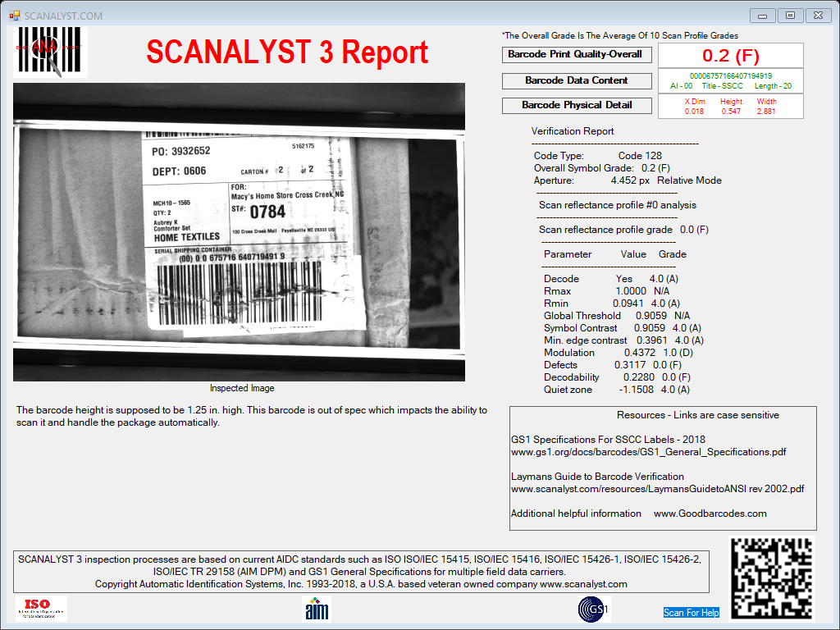Visit the www.Goodbarcodes.com link
Screen dimensions: 840x630
[x=710, y=514]
